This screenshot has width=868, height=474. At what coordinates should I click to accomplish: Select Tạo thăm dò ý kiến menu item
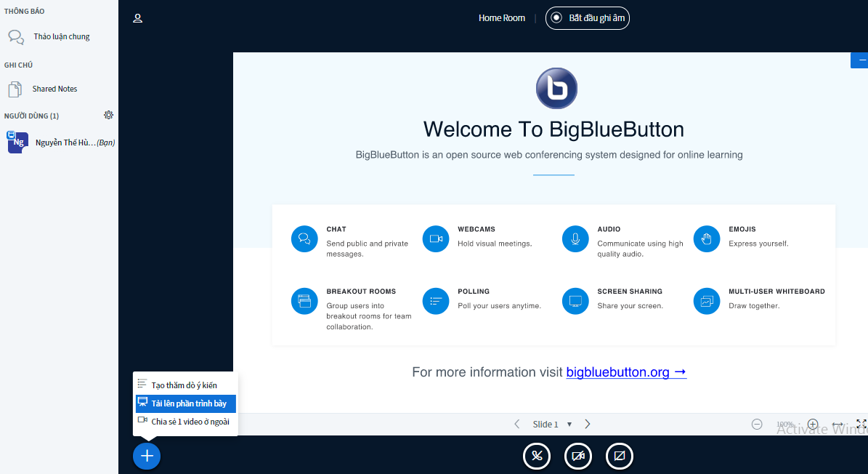pos(185,385)
